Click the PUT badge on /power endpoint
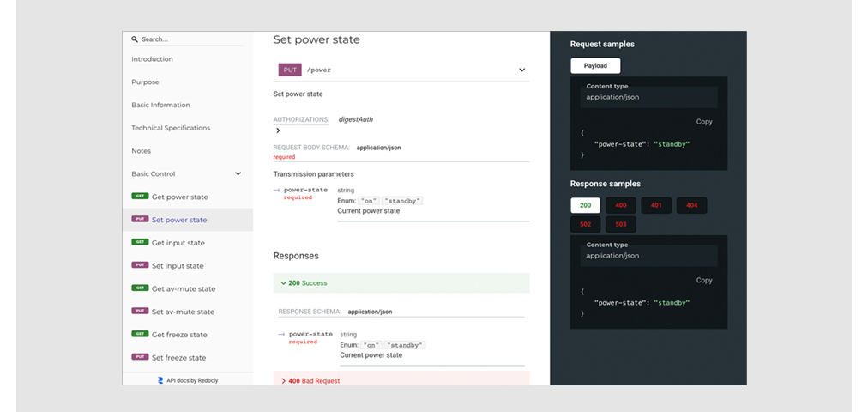The width and height of the screenshot is (868, 412). tap(289, 70)
